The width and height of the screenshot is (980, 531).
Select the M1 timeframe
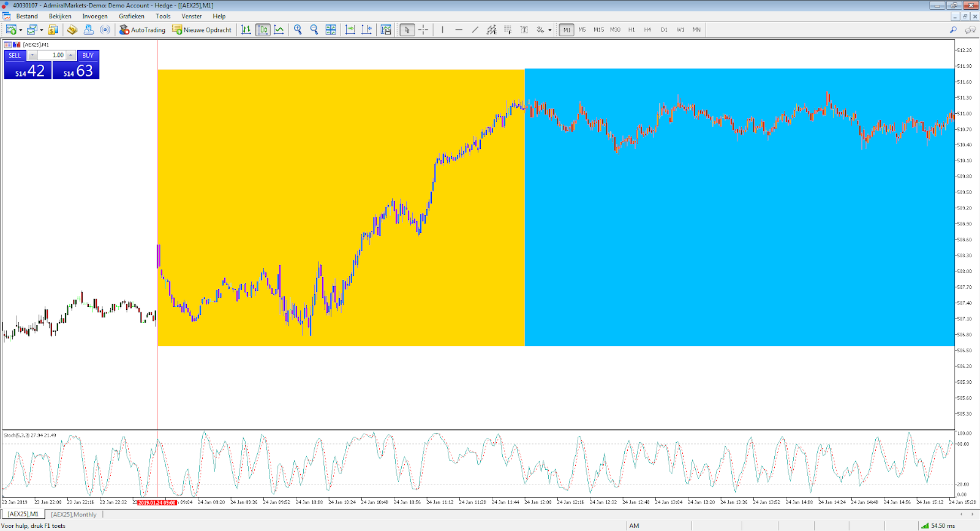point(567,29)
